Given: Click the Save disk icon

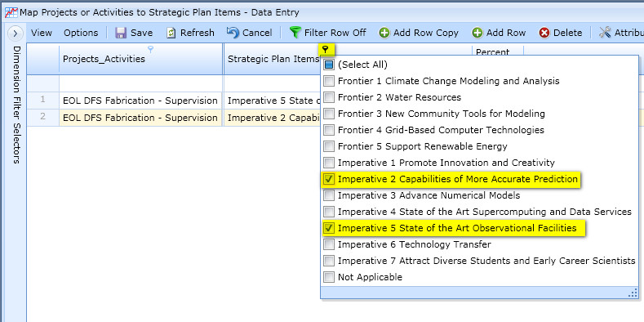Looking at the screenshot, I should (121, 33).
